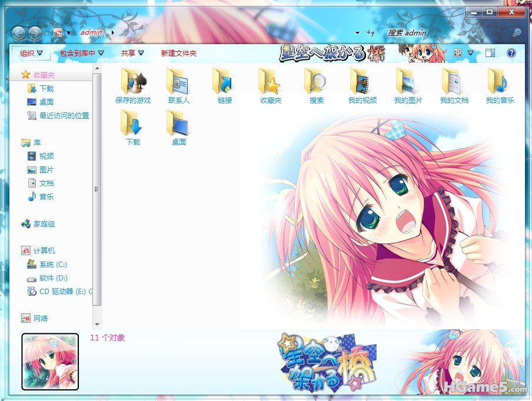The width and height of the screenshot is (532, 401).
Task: Open address bar history dropdown arrow
Action: point(357,33)
